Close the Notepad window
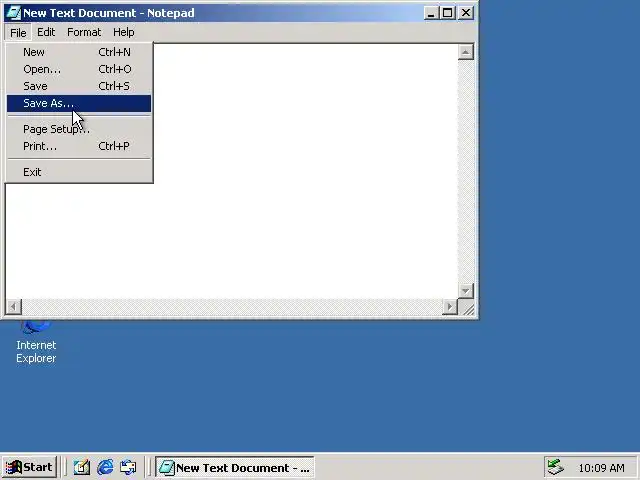Image resolution: width=640 pixels, height=480 pixels. [466, 13]
